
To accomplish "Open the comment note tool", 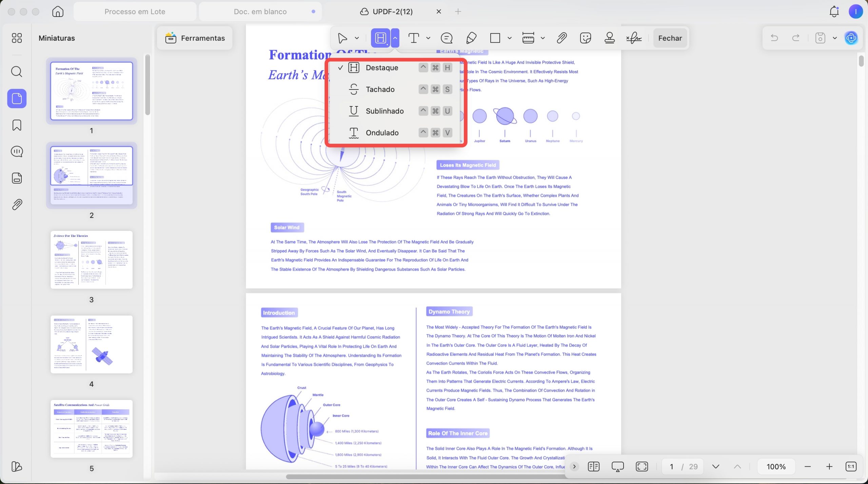I will [x=447, y=38].
